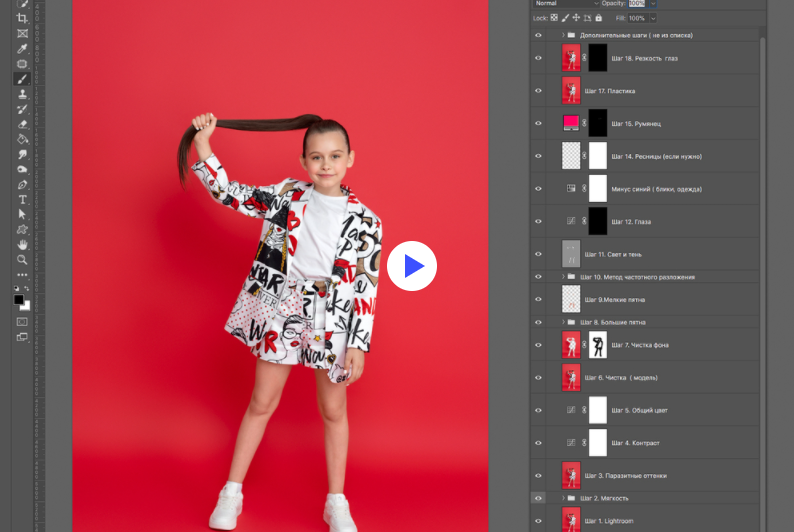Hide the Шаг 1. Lightroom layer
Screen dimensions: 794x532
click(x=538, y=520)
